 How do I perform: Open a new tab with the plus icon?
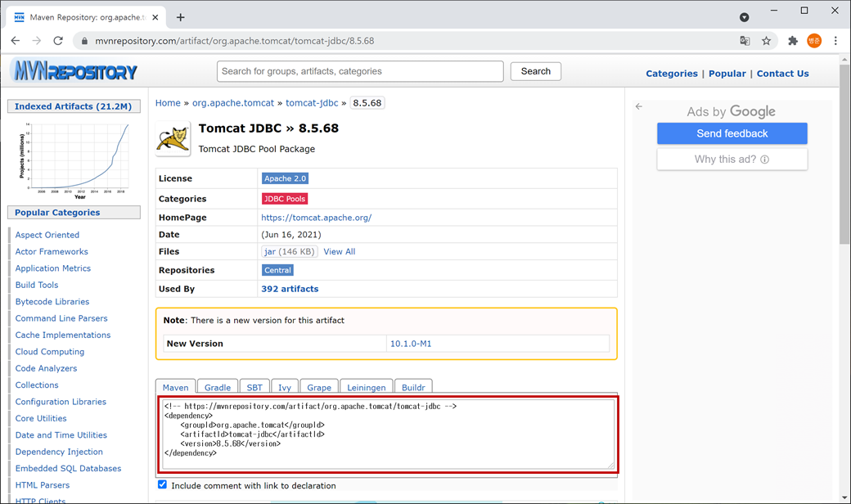(181, 17)
